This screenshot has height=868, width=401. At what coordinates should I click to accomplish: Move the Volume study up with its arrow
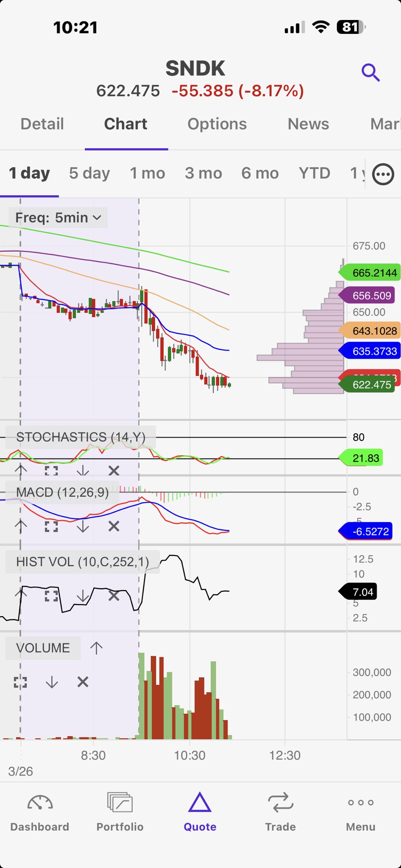coord(96,648)
